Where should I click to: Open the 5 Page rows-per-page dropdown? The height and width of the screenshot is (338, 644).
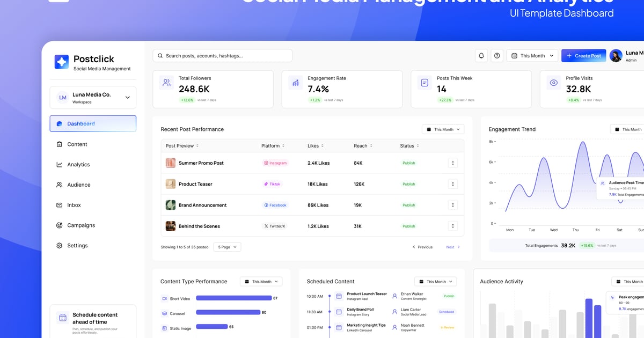coord(228,247)
